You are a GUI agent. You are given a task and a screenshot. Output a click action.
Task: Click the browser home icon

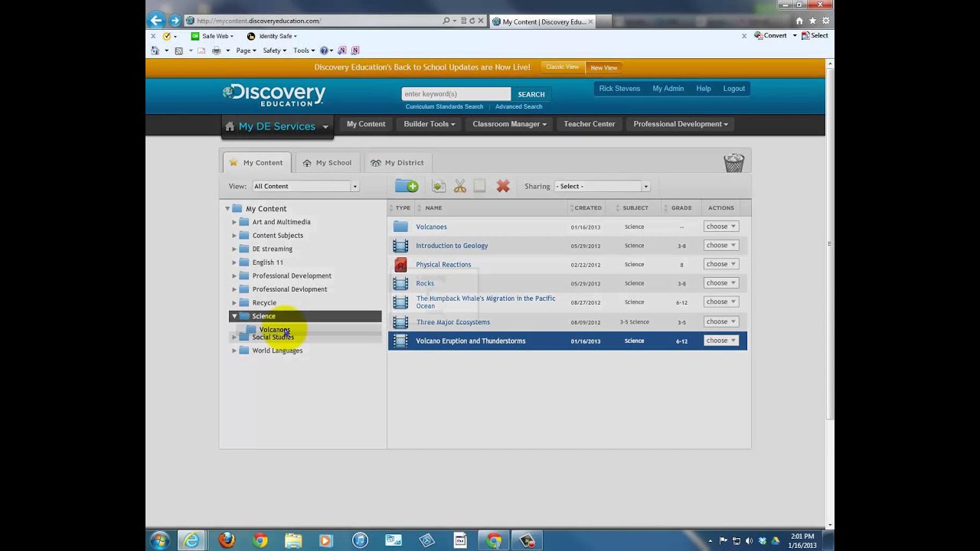[x=799, y=21]
